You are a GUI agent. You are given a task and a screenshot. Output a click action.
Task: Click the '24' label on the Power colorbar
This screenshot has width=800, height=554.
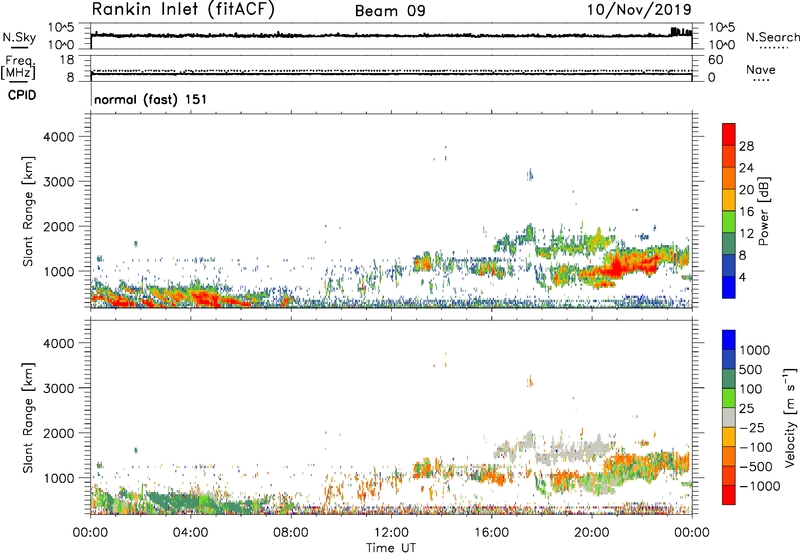point(746,168)
